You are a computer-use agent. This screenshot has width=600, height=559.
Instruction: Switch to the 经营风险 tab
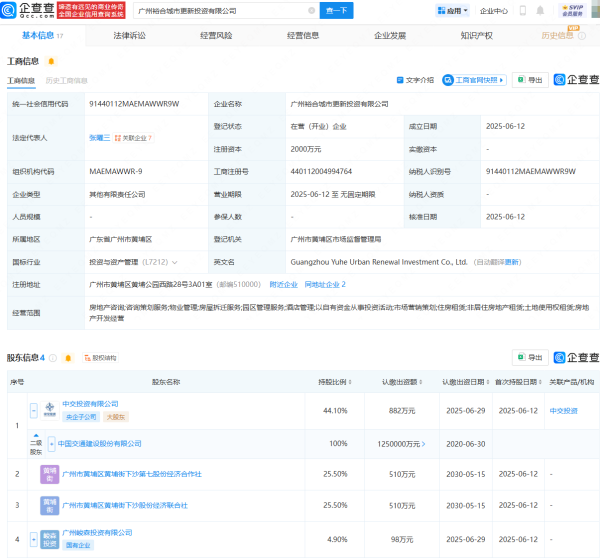[216, 36]
